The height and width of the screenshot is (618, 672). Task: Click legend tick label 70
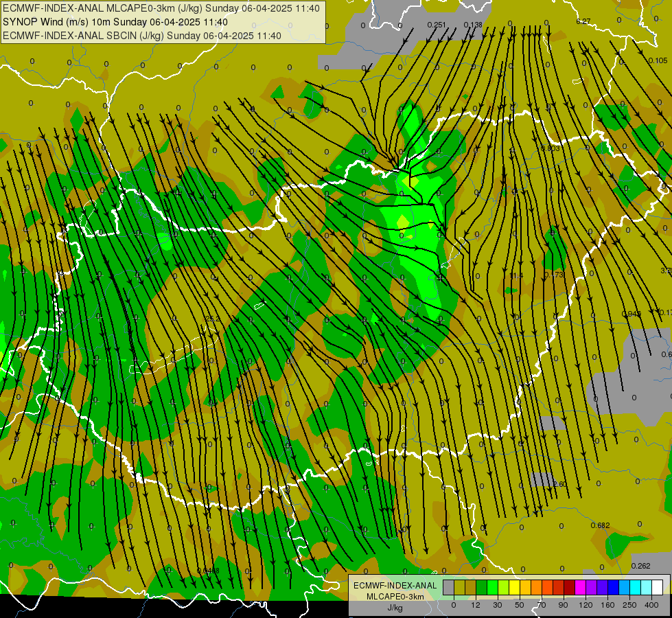[x=542, y=605]
